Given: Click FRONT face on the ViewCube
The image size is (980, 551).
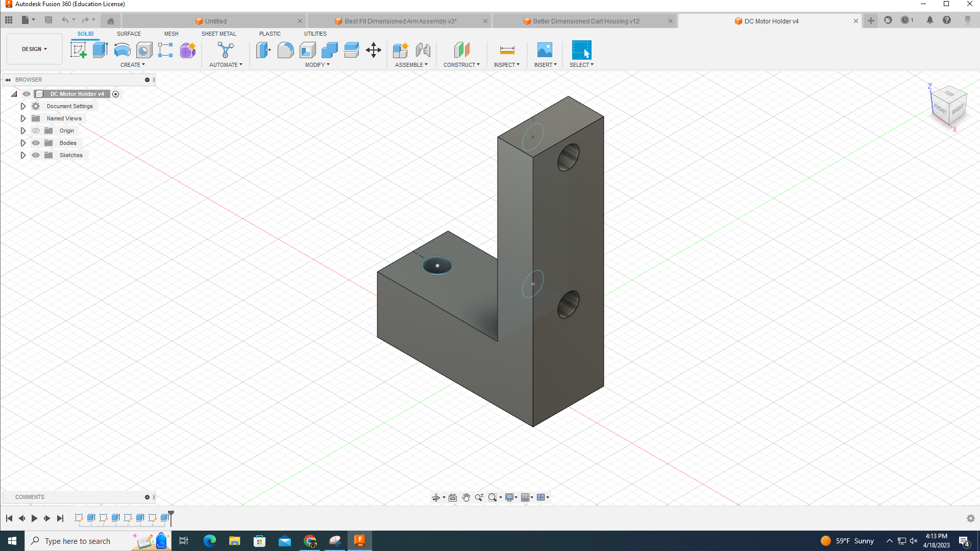Looking at the screenshot, I should click(941, 109).
